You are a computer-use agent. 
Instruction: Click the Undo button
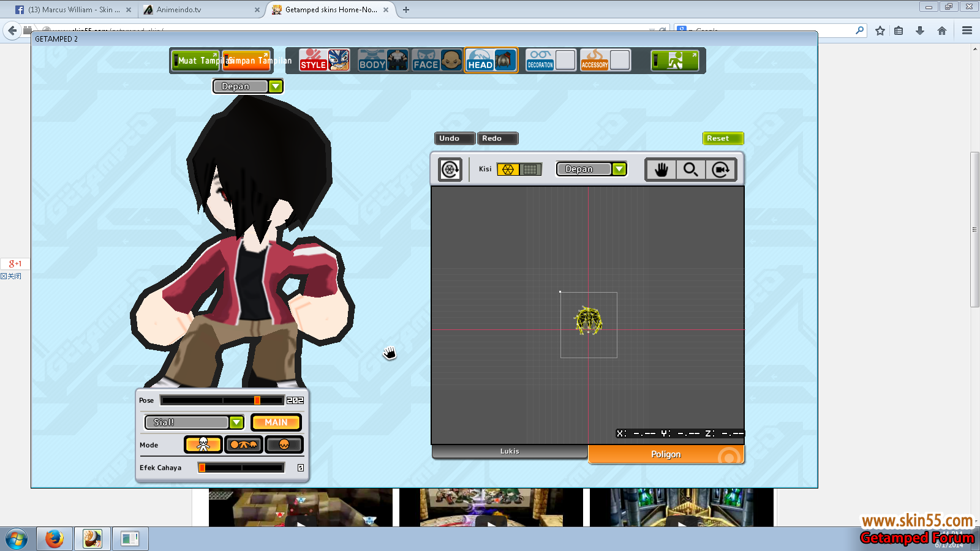[x=454, y=138]
